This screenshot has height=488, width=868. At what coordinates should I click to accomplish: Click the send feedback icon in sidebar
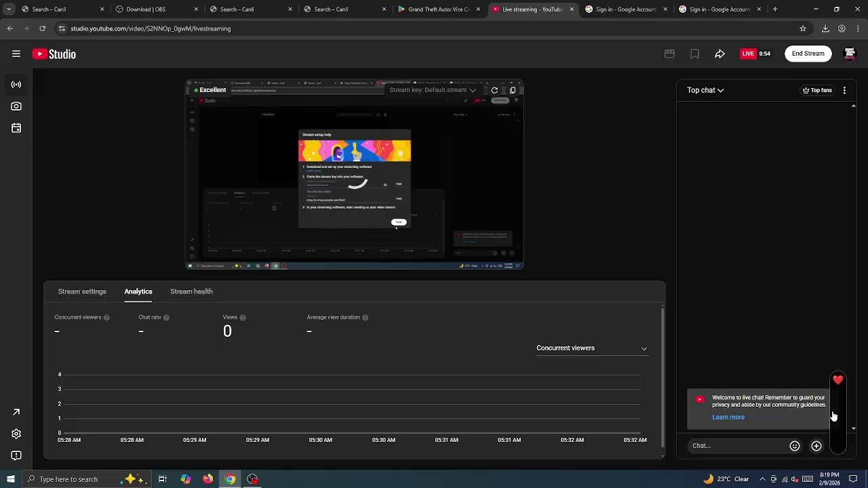(x=16, y=455)
